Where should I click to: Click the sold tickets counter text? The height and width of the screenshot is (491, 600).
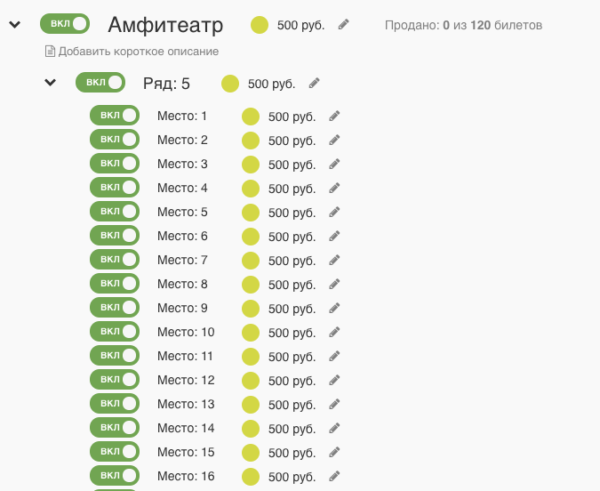(x=463, y=25)
